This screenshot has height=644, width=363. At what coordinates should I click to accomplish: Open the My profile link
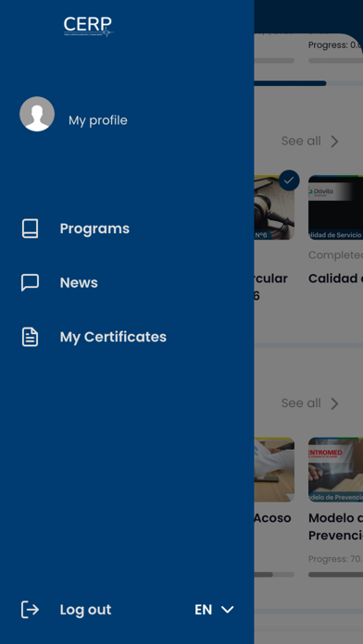(98, 120)
